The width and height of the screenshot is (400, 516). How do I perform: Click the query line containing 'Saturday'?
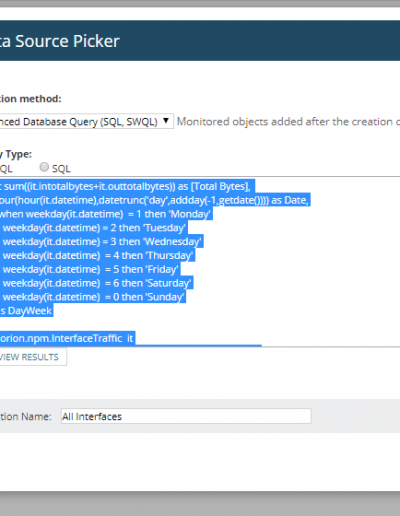tap(97, 283)
